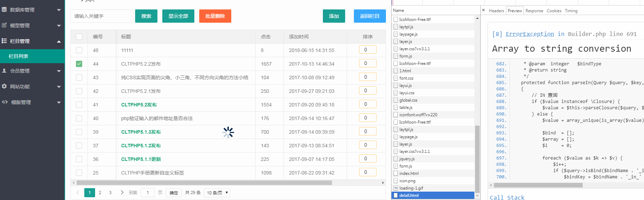
Task: Open the CLTPHP5.2发布 green title
Action: point(139,105)
